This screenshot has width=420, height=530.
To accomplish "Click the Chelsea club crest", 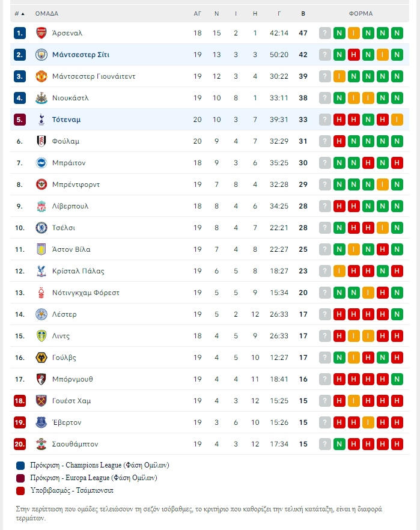I will [41, 228].
